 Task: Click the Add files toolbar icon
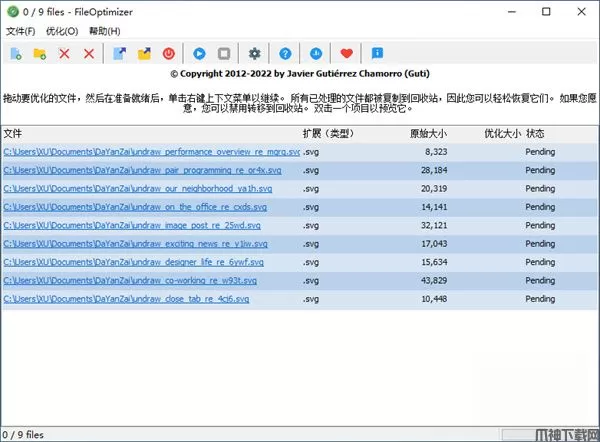pyautogui.click(x=16, y=53)
